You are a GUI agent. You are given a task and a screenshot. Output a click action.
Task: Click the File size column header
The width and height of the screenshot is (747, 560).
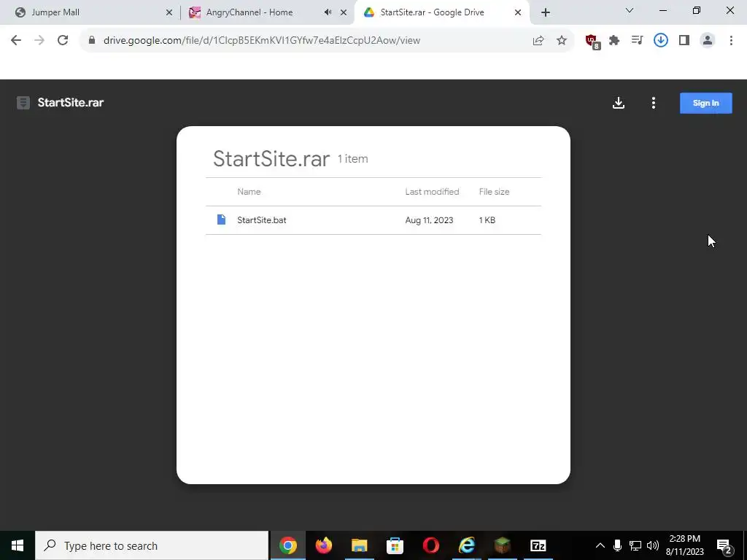[x=494, y=192]
